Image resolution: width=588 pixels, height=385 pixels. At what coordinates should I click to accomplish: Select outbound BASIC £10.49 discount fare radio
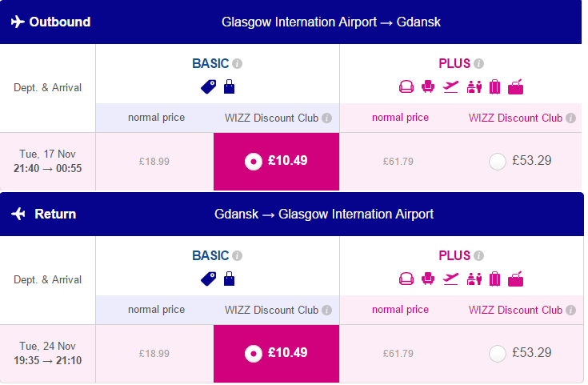(x=254, y=162)
